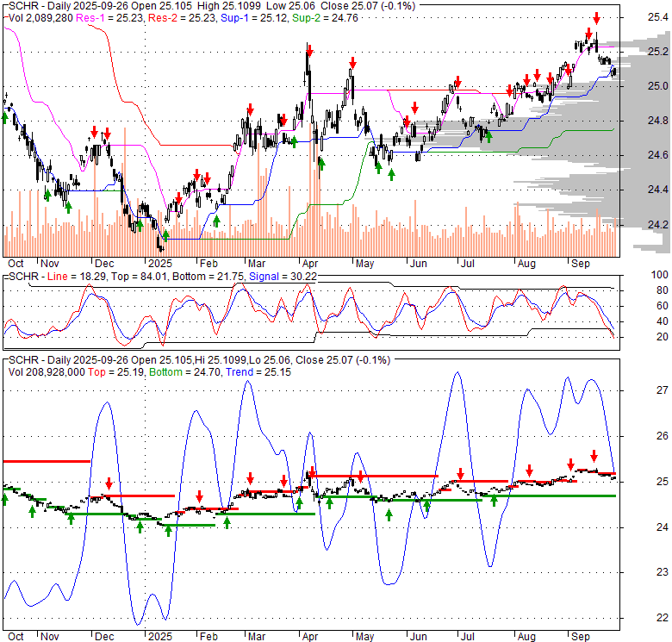Click the 'Signal = 30.22' oscillator value
The width and height of the screenshot is (672, 642).
pos(283,277)
